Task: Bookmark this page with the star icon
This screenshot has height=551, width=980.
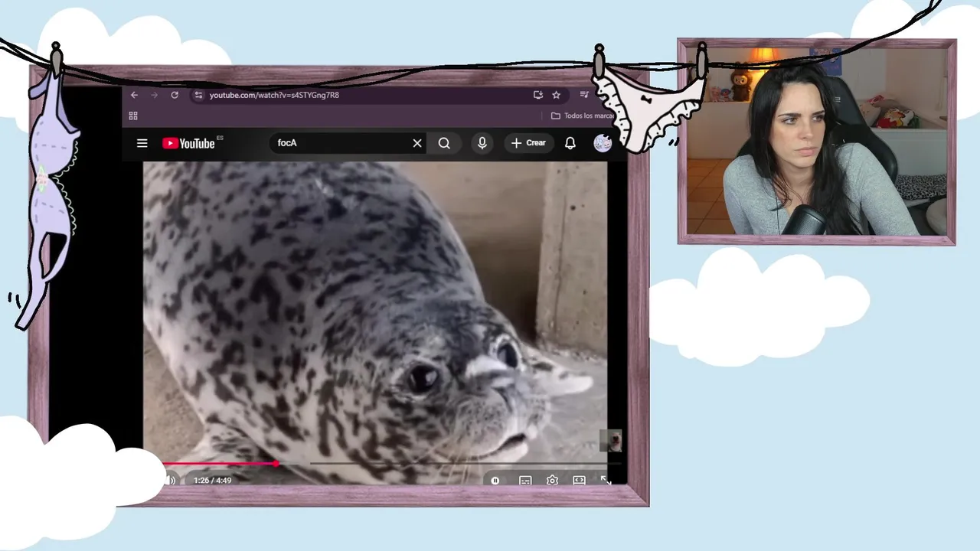Action: [557, 95]
